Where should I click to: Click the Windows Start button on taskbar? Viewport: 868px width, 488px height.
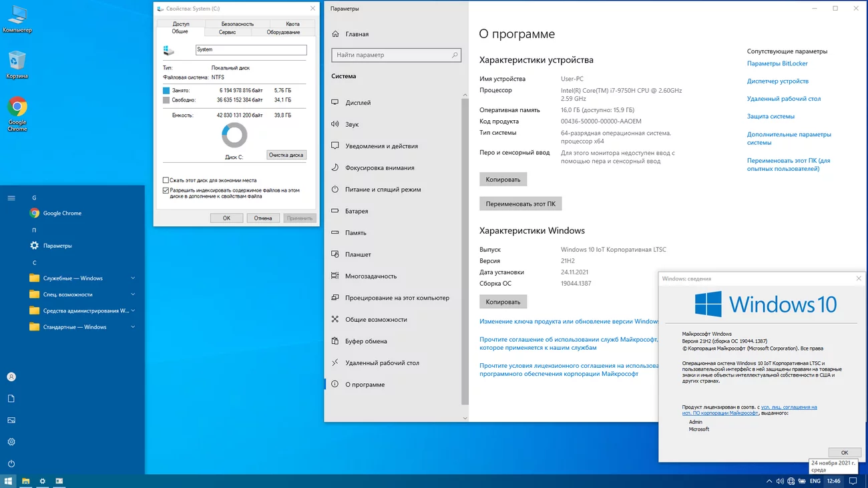click(9, 481)
